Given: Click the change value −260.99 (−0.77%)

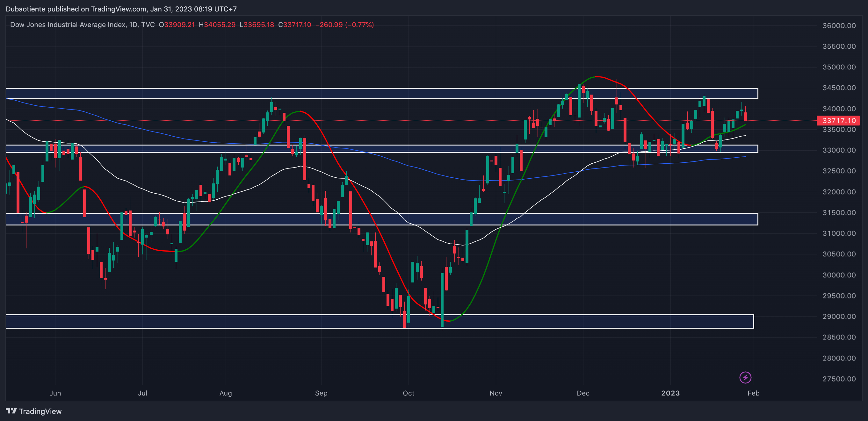Looking at the screenshot, I should click(x=344, y=25).
